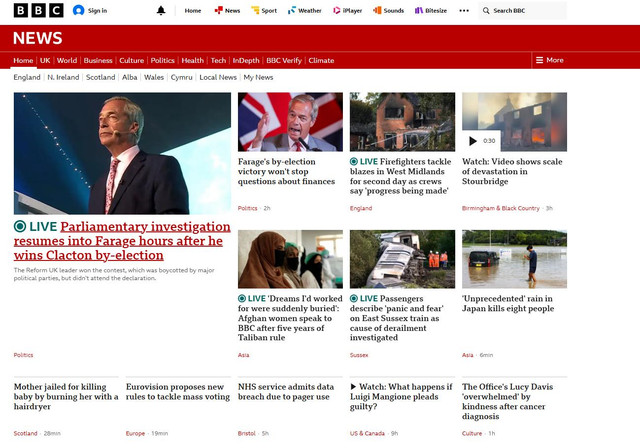This screenshot has height=448, width=640.
Task: Click derailed train thumbnail
Action: [402, 259]
